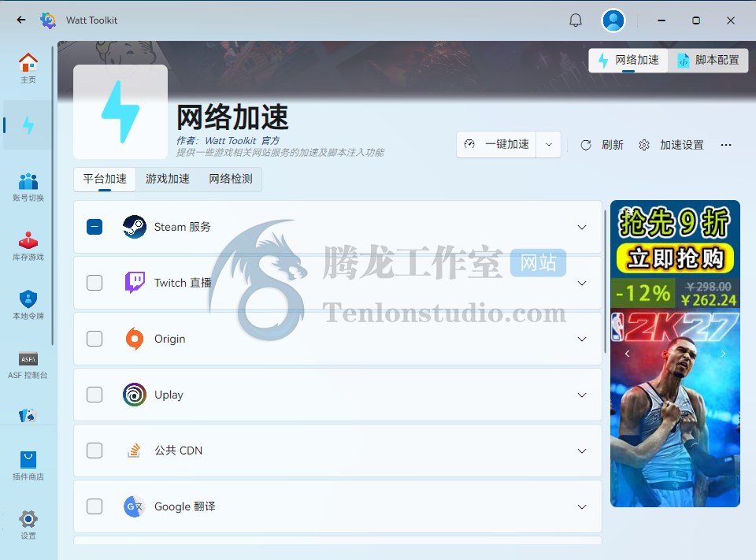756x560 pixels.
Task: Click the Twitch logo icon
Action: pyautogui.click(x=135, y=283)
